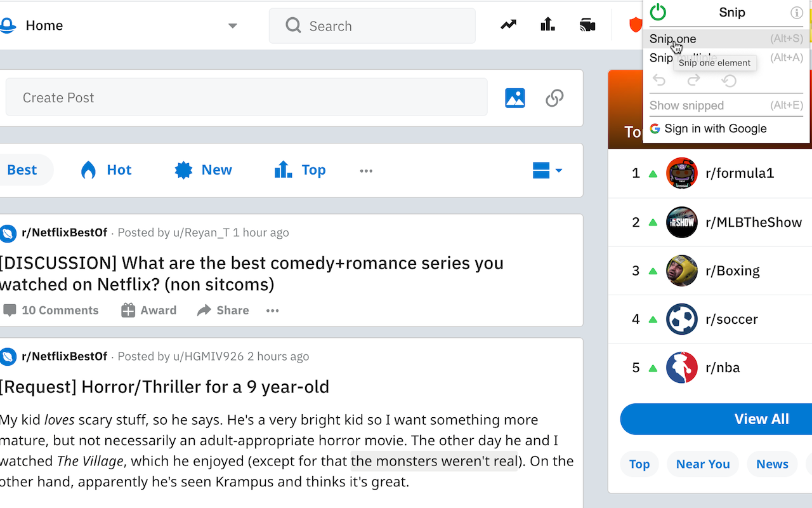The width and height of the screenshot is (812, 508).
Task: Click the Snip info icon
Action: [x=796, y=13]
